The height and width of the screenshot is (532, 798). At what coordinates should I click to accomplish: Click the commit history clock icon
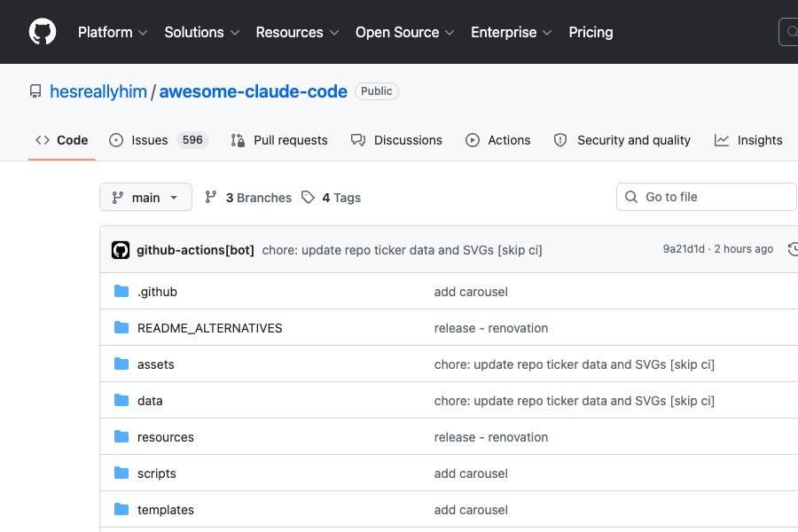(x=793, y=249)
